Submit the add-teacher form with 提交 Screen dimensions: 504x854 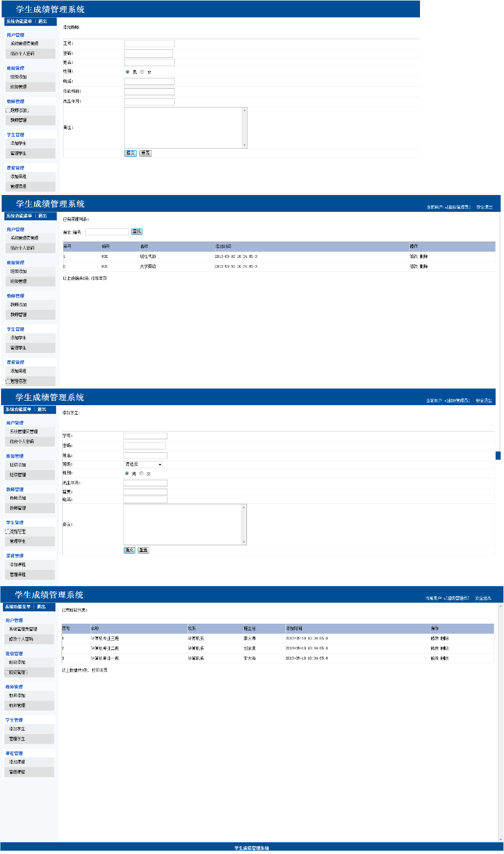130,153
